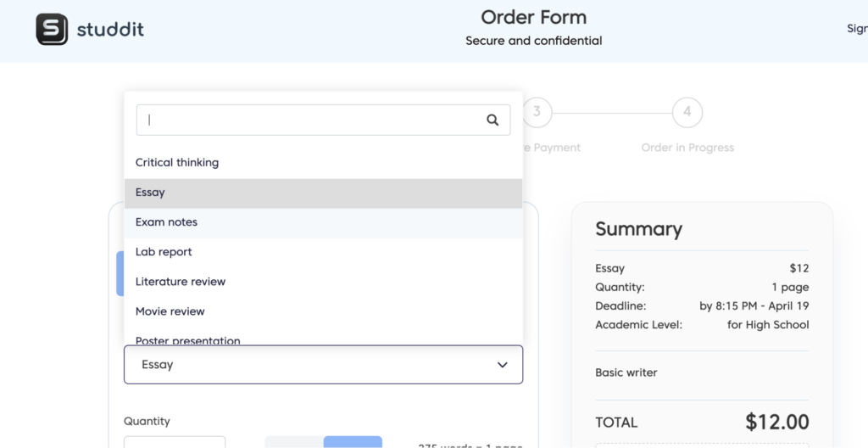Click the studdit brand name text
The height and width of the screenshot is (448, 868).
click(x=110, y=29)
